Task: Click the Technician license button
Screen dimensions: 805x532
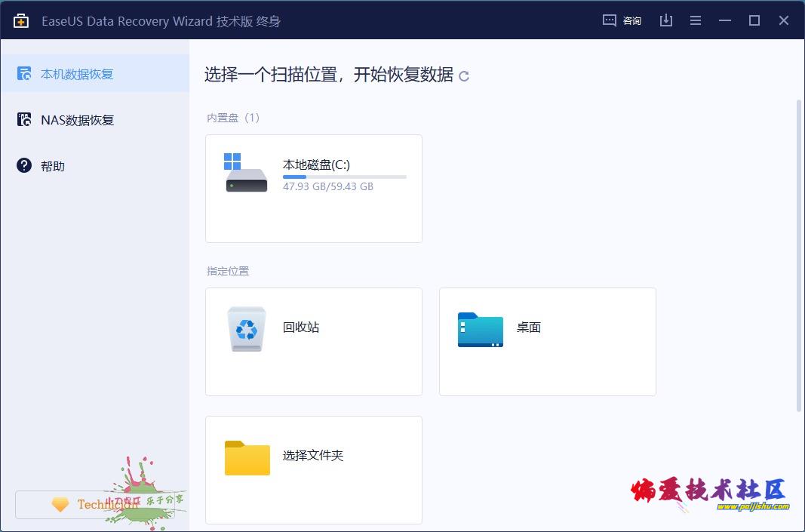Action: coord(95,505)
